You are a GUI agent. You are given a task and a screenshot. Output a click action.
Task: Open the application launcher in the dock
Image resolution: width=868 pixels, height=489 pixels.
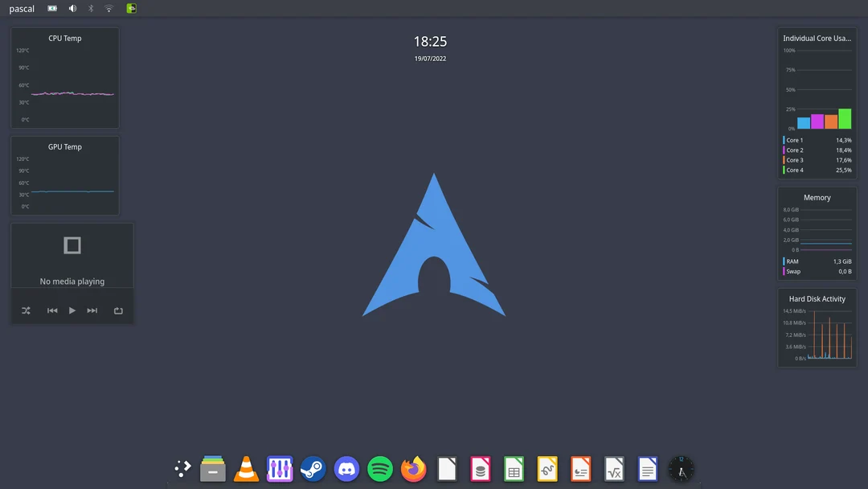tap(182, 469)
